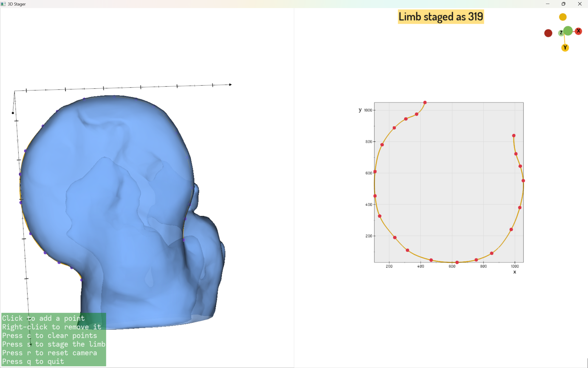Click the red X axis gizmo handle

click(x=578, y=31)
